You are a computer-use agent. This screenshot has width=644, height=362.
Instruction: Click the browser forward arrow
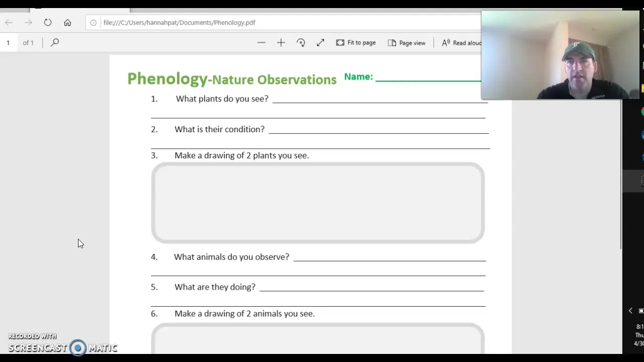tap(28, 23)
